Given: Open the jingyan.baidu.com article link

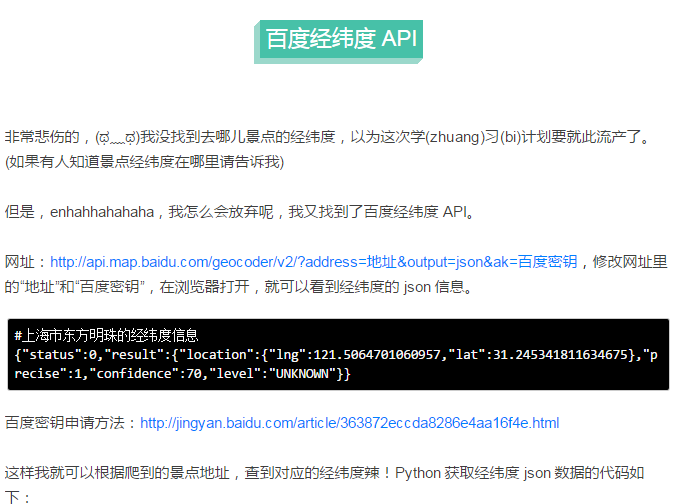Looking at the screenshot, I should coord(350,423).
